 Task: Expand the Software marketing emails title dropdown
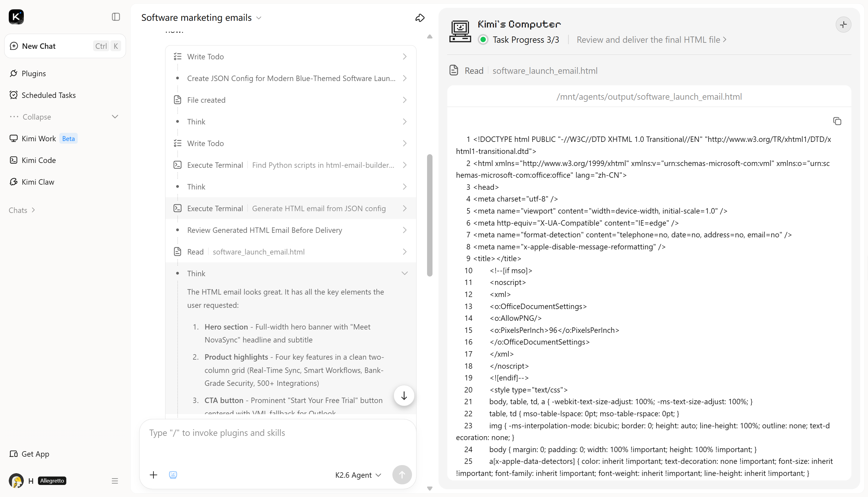click(259, 18)
